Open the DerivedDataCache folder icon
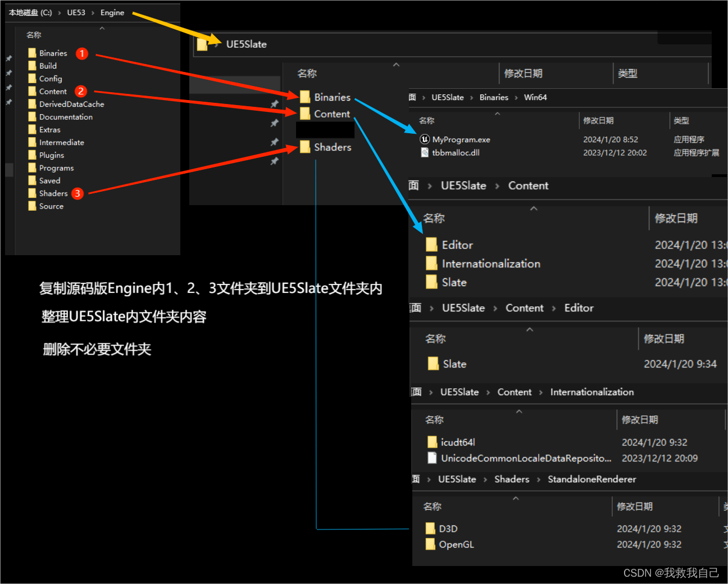The width and height of the screenshot is (728, 584). [33, 104]
